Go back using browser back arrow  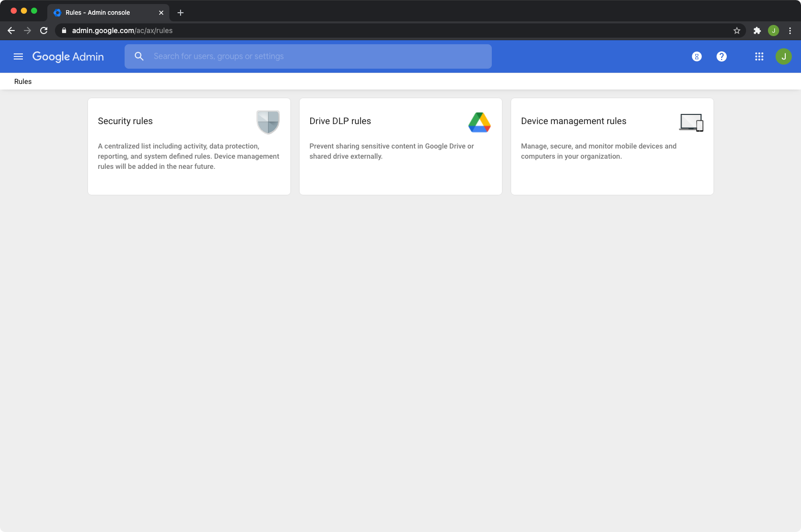11,31
